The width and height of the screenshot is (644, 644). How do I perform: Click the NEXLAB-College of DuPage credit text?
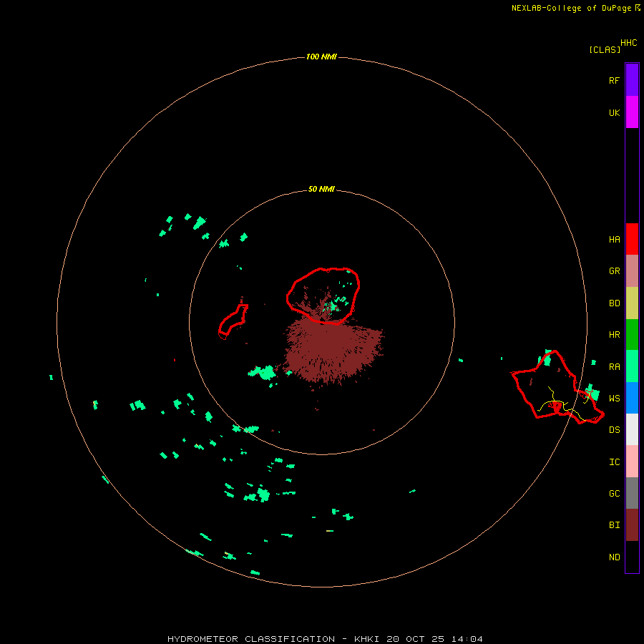coord(571,8)
